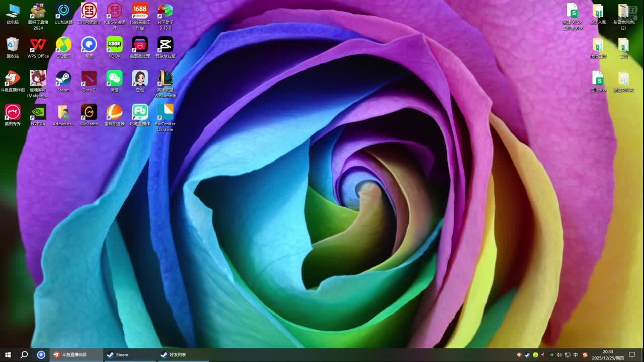Switch to the Steam taskbar window
Viewport: 644px width, 362px height.
pos(129,355)
